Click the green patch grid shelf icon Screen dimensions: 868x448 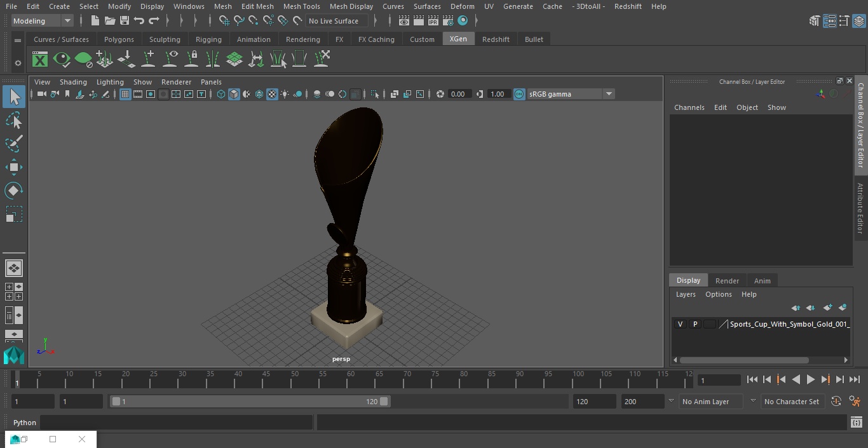click(234, 59)
